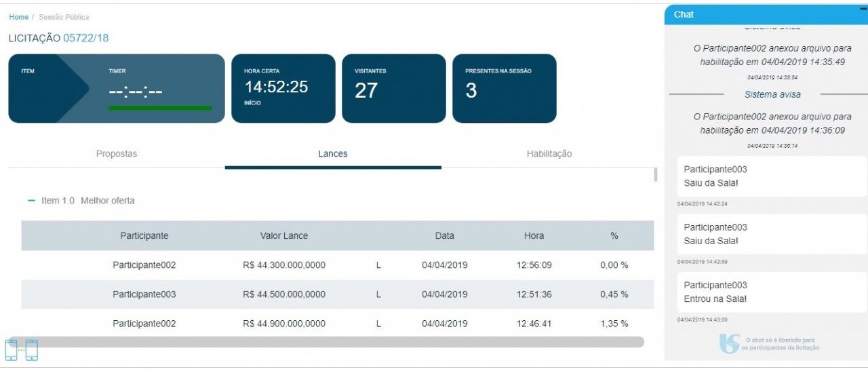Open licitação number 05722/18 link
Viewport: 868px width, 369px height.
click(85, 38)
